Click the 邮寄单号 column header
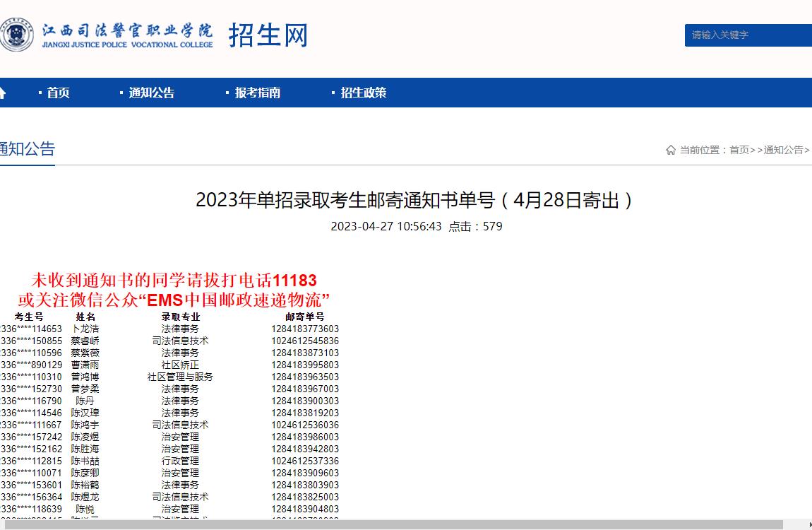The height and width of the screenshot is (530, 812). tap(305, 317)
